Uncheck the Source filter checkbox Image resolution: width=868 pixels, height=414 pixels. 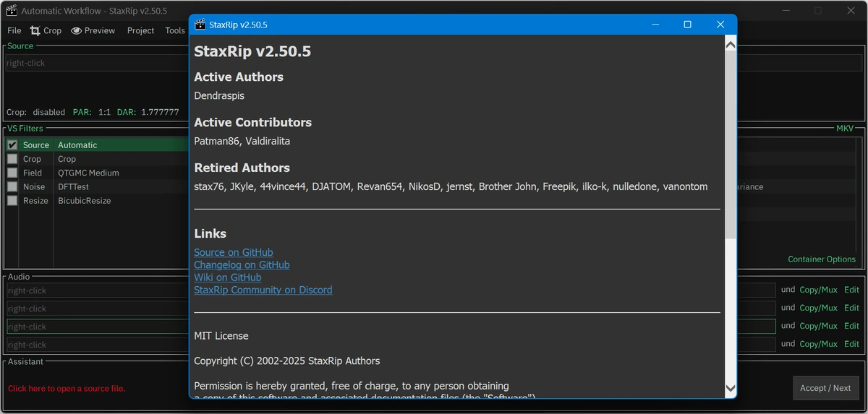pyautogui.click(x=12, y=145)
